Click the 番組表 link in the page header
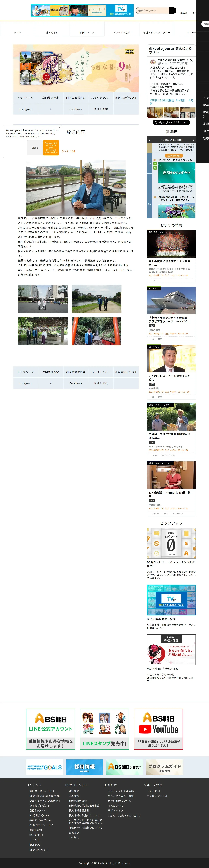The image size is (209, 868). [184, 13]
